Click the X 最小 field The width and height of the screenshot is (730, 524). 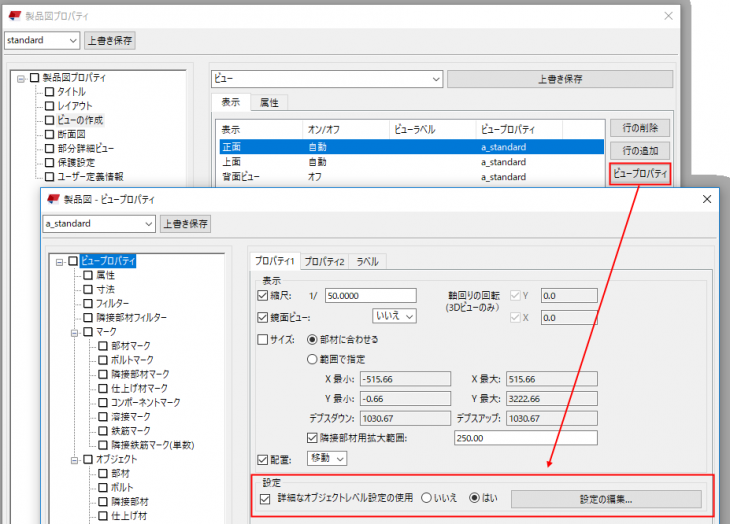click(405, 379)
